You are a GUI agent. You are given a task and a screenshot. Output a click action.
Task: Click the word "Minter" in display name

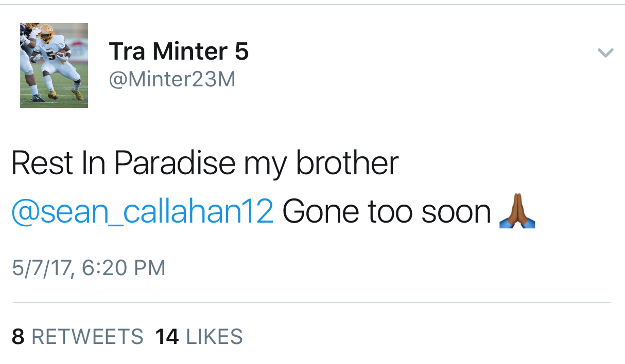(190, 52)
